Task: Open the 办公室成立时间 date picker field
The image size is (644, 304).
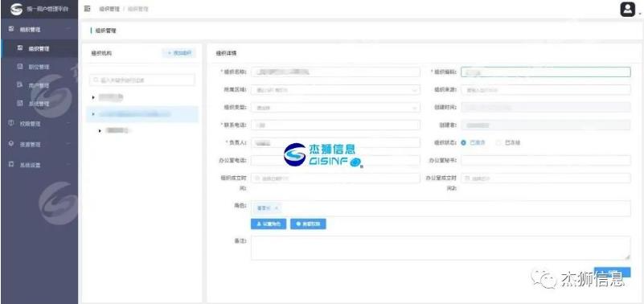Action: [x=545, y=179]
